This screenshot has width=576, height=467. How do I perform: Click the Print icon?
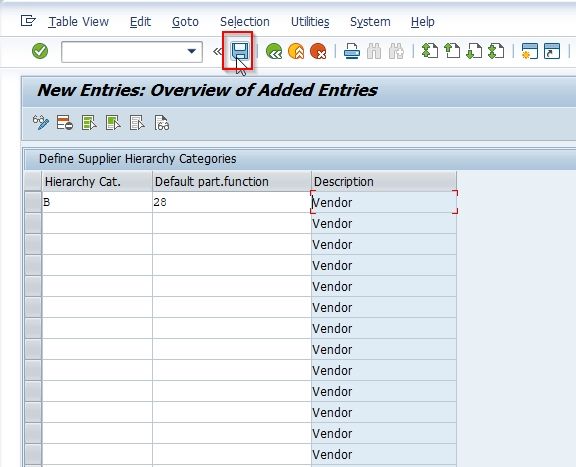352,51
